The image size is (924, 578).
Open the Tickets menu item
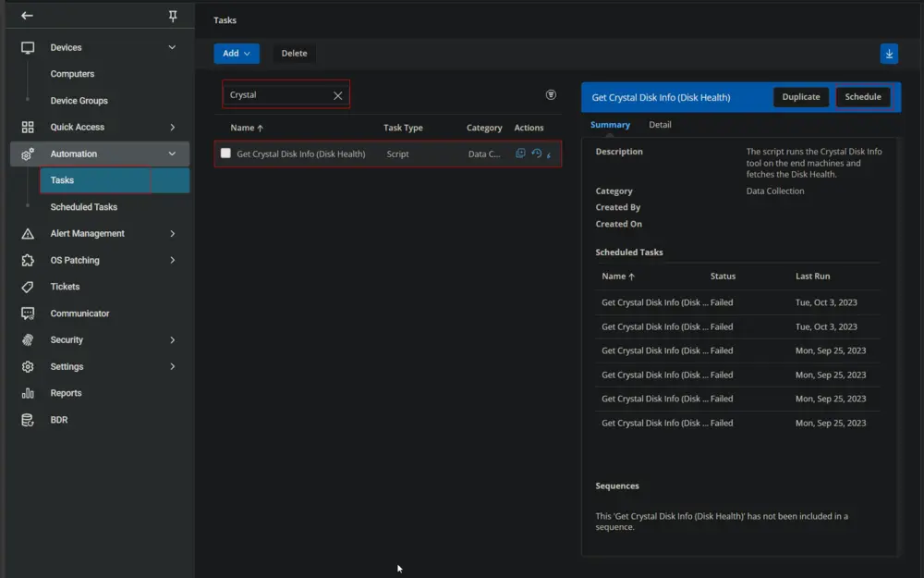pos(65,287)
